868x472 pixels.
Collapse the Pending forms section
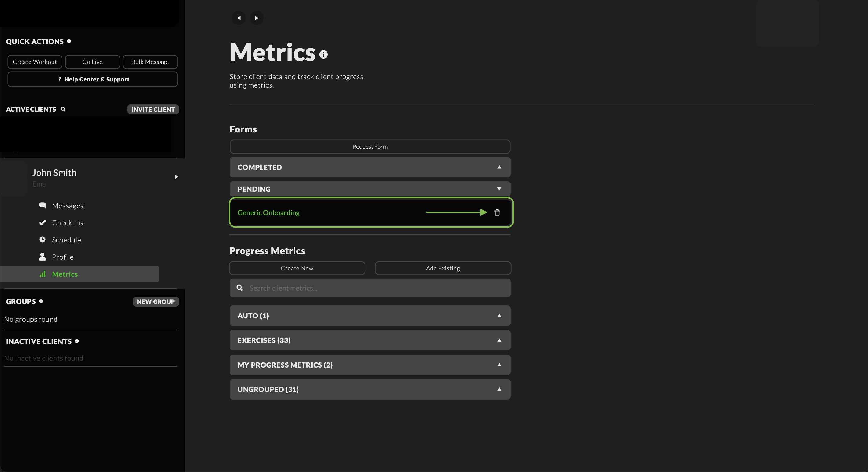499,189
